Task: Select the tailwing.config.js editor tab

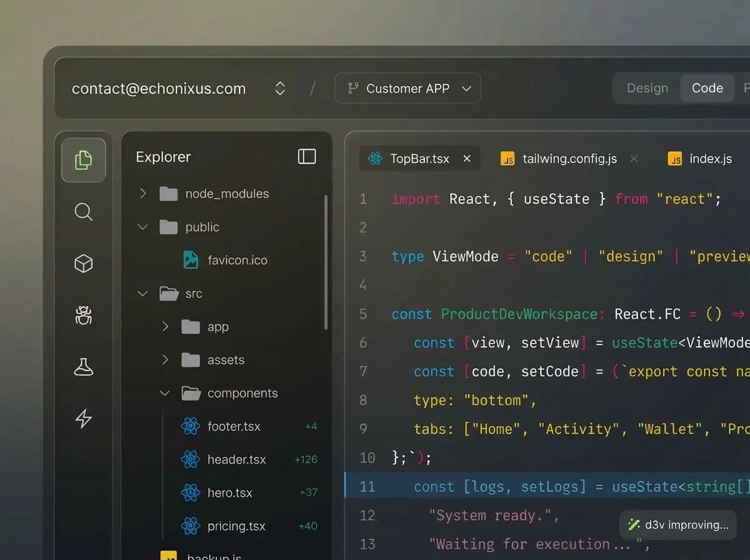Action: click(x=569, y=159)
